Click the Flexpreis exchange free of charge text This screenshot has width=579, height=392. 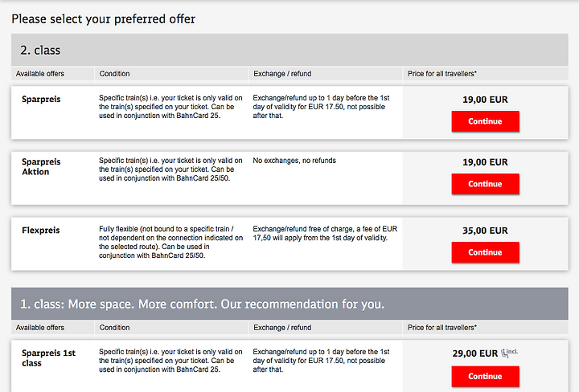[325, 233]
